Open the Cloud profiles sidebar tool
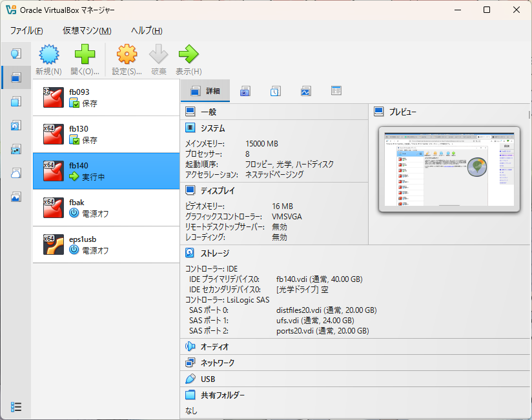Viewport: 532px width, 420px height. (x=16, y=173)
